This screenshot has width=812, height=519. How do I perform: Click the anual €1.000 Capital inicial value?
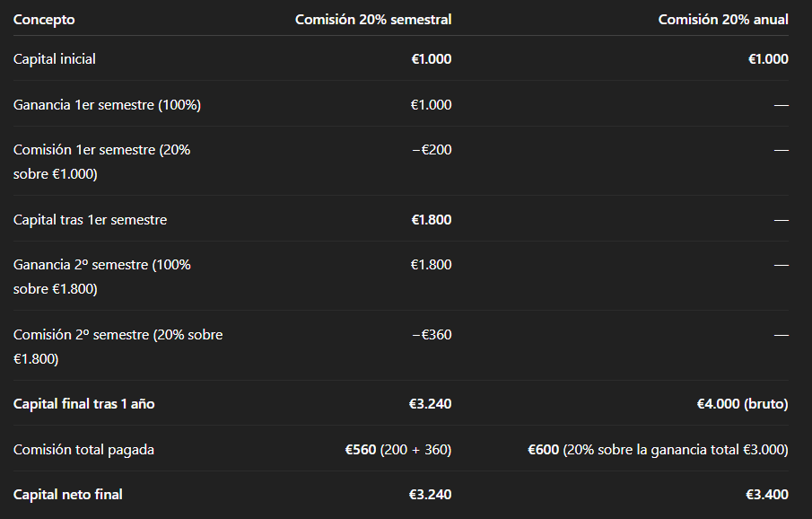(768, 59)
